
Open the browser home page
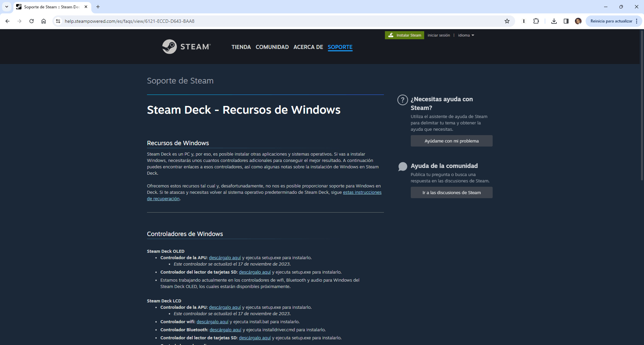point(44,21)
